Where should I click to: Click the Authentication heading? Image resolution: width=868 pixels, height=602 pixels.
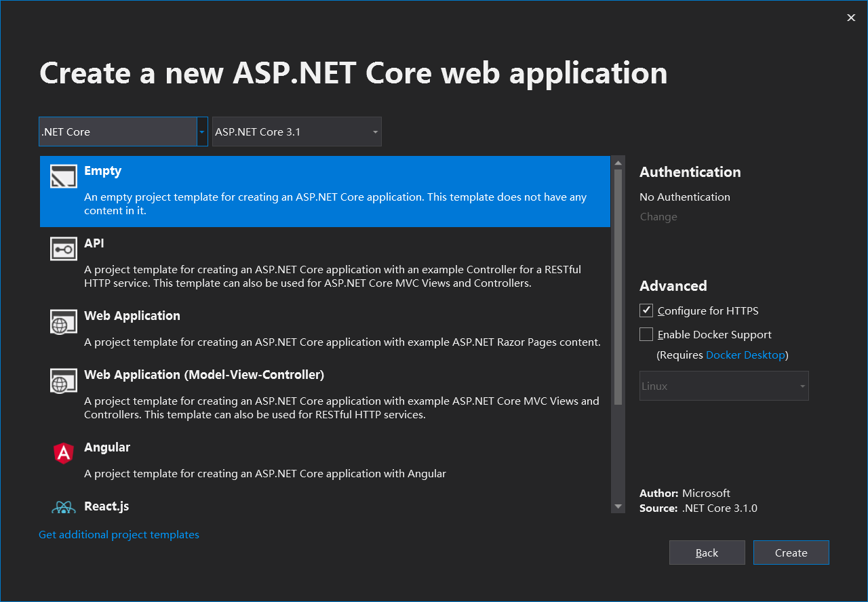tap(690, 172)
